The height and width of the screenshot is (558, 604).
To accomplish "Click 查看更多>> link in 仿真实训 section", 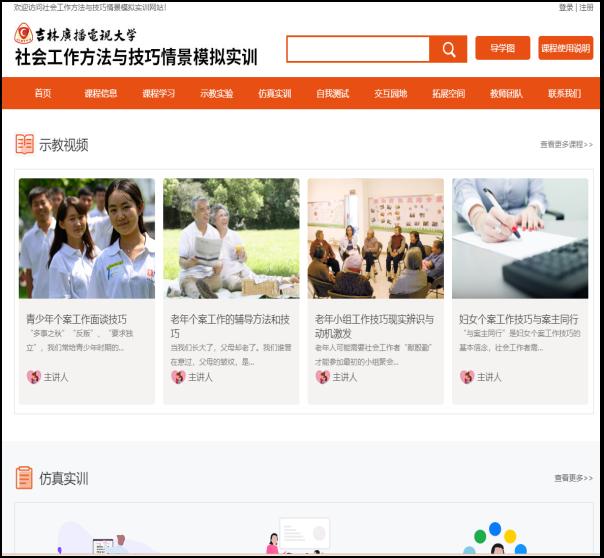I will tap(574, 478).
